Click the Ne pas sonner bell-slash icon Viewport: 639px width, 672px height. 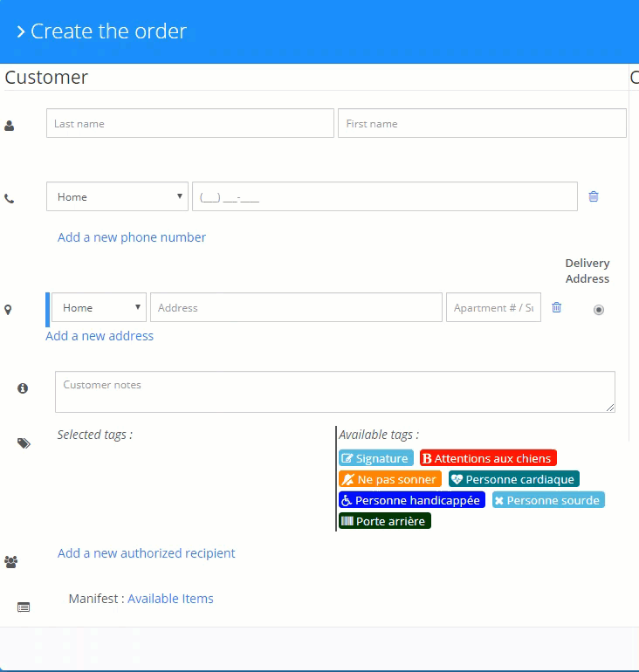click(x=348, y=479)
